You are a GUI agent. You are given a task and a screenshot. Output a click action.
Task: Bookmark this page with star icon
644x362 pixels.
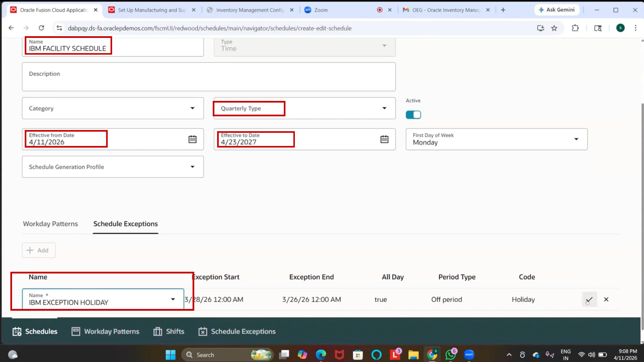(554, 28)
